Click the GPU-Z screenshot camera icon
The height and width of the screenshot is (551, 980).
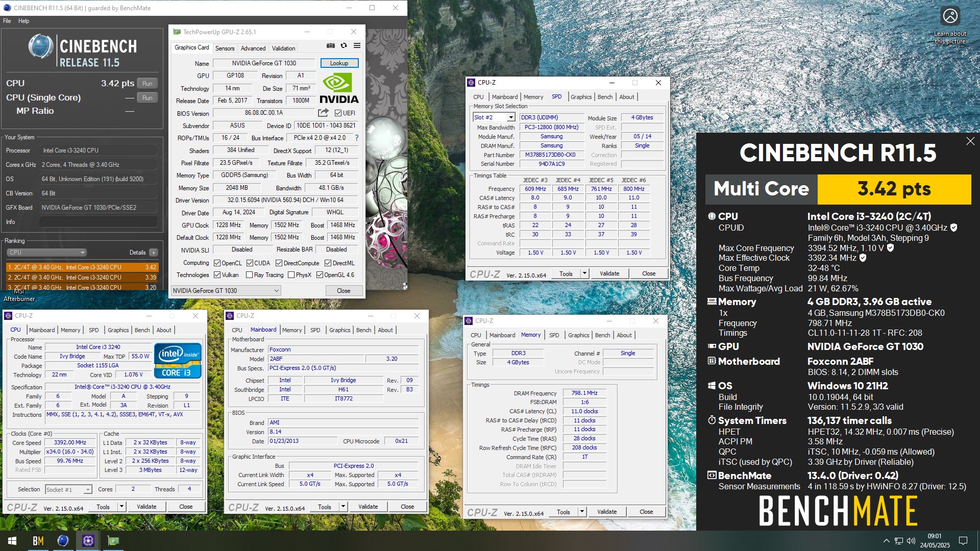[x=331, y=46]
